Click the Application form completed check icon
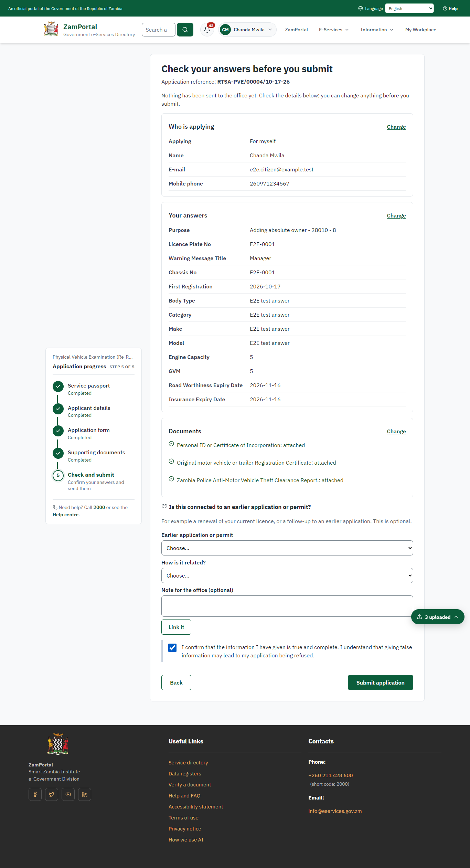This screenshot has width=470, height=868. 58,431
